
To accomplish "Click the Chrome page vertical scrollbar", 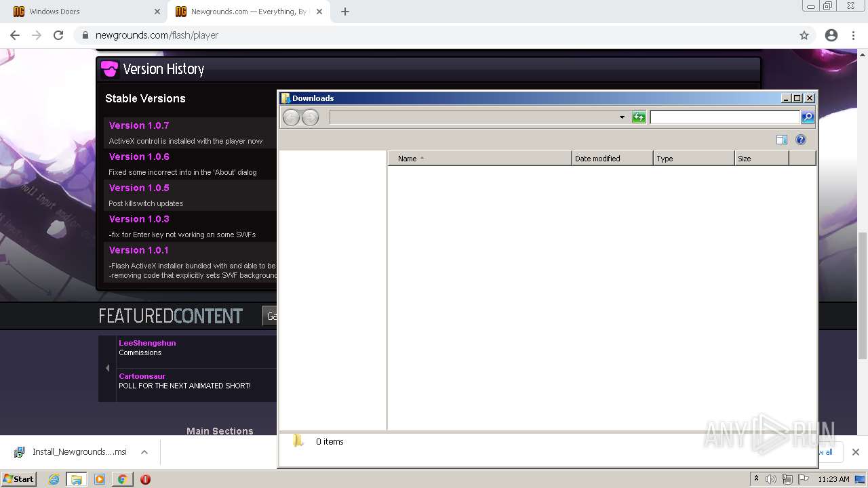I will (863, 296).
